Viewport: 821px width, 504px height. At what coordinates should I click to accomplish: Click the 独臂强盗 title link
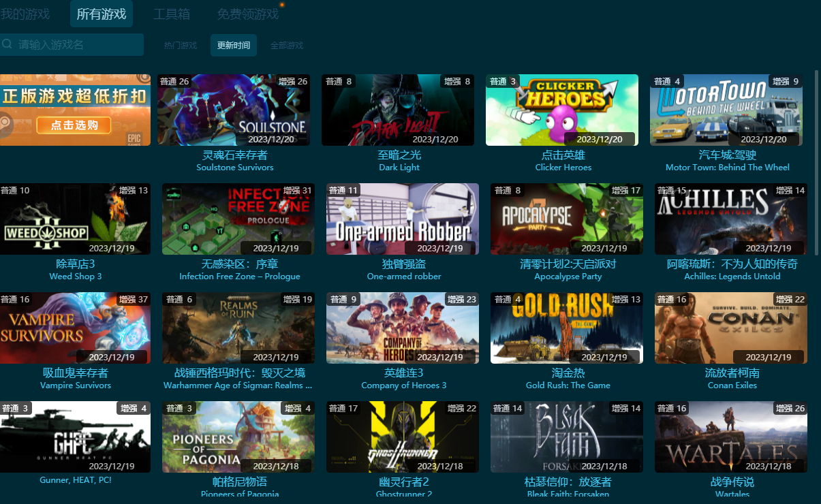404,264
